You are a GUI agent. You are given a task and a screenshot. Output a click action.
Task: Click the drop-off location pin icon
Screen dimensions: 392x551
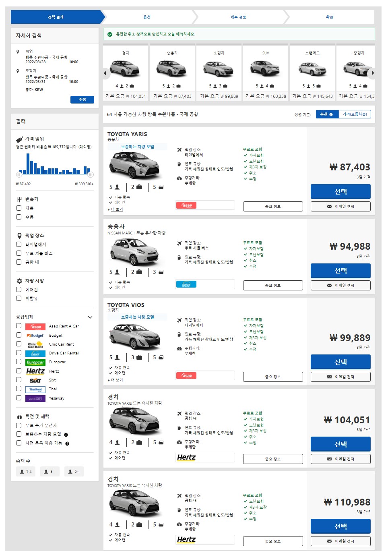(18, 71)
